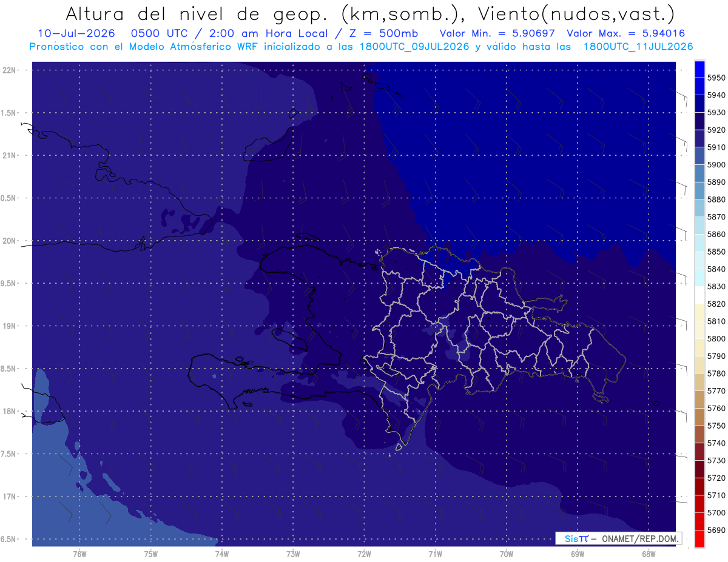
Task: Click the '75W' longitude label
Action: click(x=150, y=554)
